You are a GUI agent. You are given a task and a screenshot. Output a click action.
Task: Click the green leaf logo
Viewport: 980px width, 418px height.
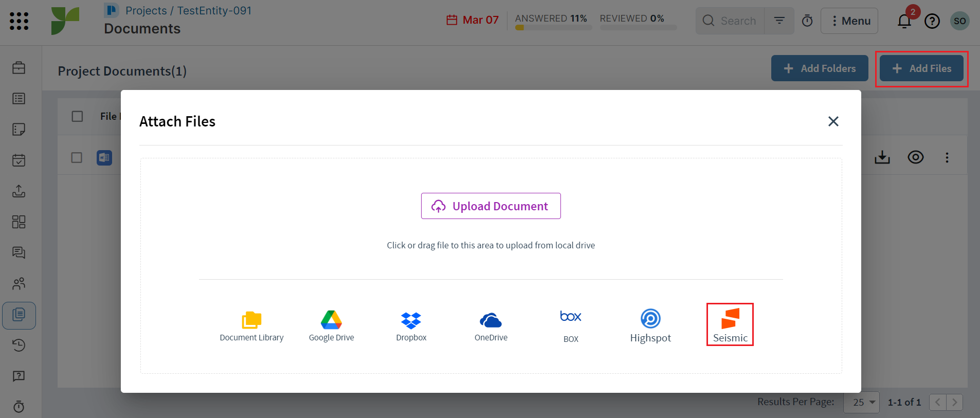[x=65, y=21]
